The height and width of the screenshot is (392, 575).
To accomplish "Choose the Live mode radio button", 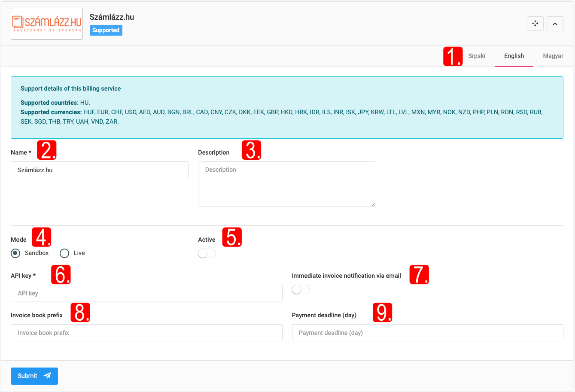I will coord(64,253).
